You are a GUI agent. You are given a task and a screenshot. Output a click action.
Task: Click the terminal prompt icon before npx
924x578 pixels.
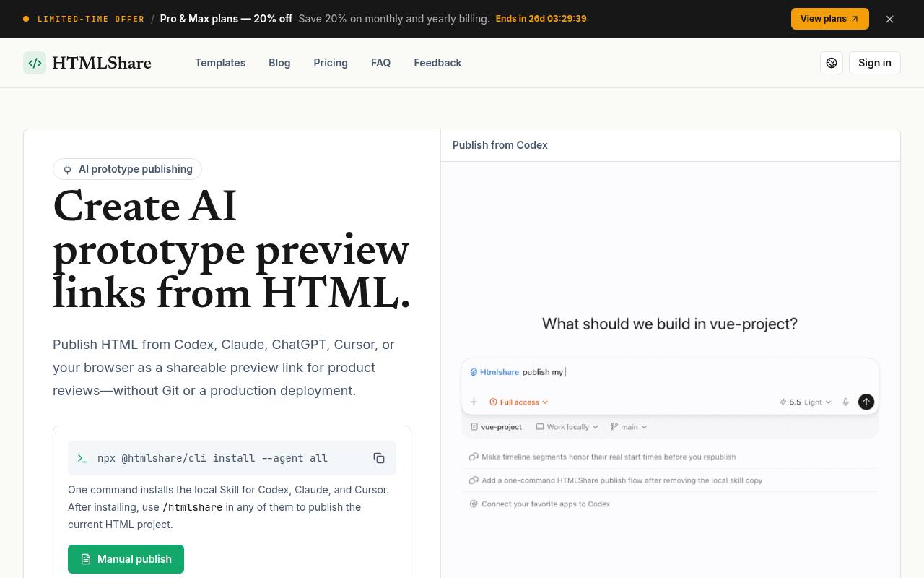tap(82, 458)
